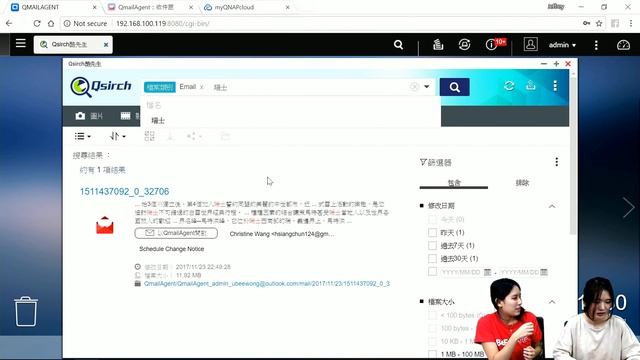
Task: Click the download icon in results toolbar
Action: pos(171,136)
